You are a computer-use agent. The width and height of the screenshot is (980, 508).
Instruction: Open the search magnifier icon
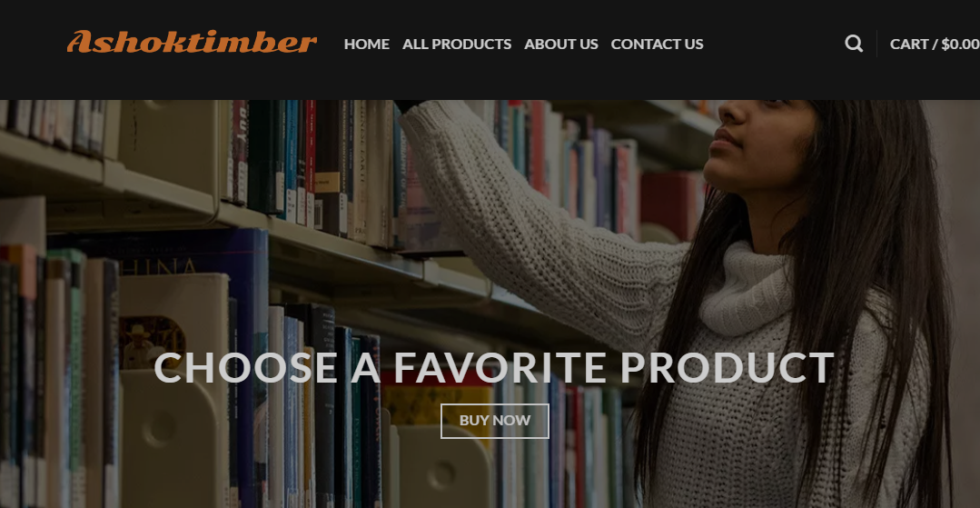tap(854, 44)
